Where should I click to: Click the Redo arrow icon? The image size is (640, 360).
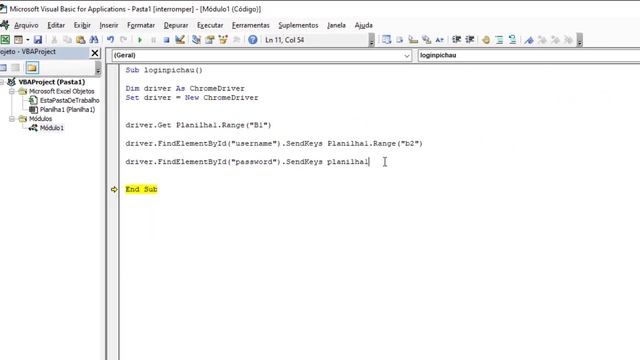pyautogui.click(x=124, y=40)
